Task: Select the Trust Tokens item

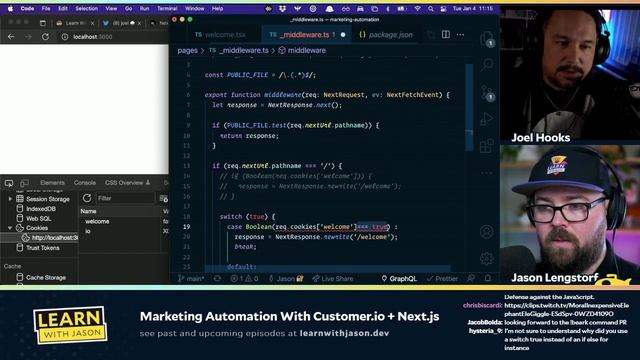Action: click(x=42, y=248)
